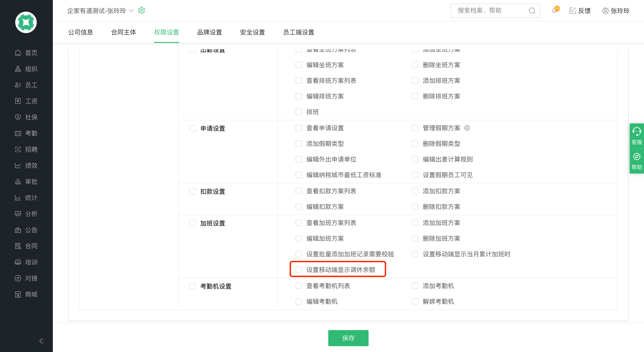Open the 社保 social insurance sidebar icon

point(18,117)
